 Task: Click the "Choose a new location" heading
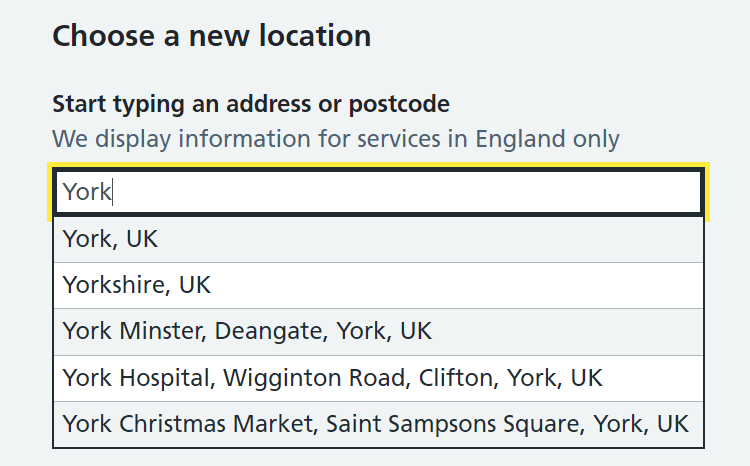pos(211,37)
